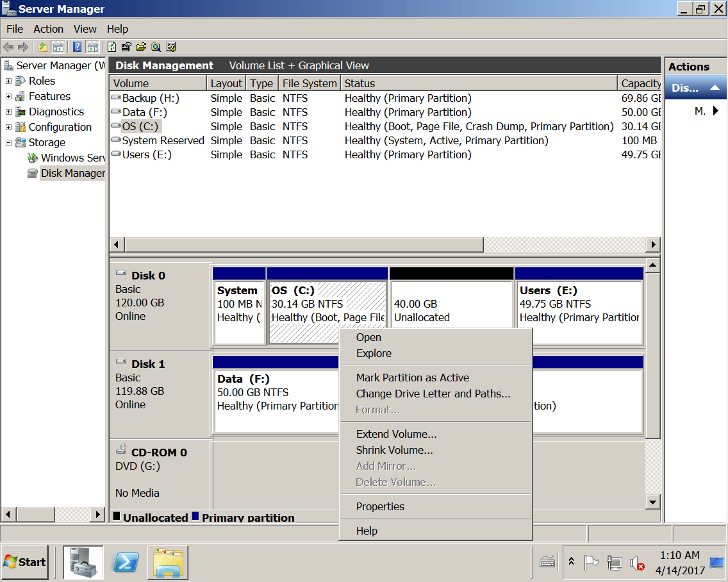This screenshot has width=728, height=582.
Task: Choose Extend Volume from context menu
Action: (436, 434)
